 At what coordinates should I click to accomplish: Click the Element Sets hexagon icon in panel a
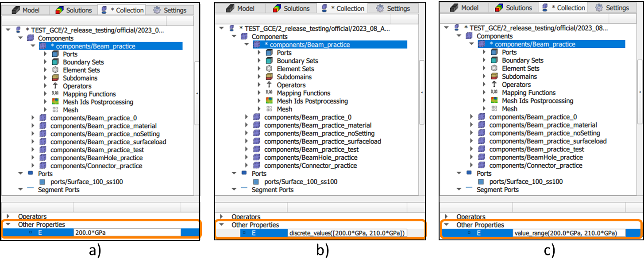pyautogui.click(x=55, y=70)
